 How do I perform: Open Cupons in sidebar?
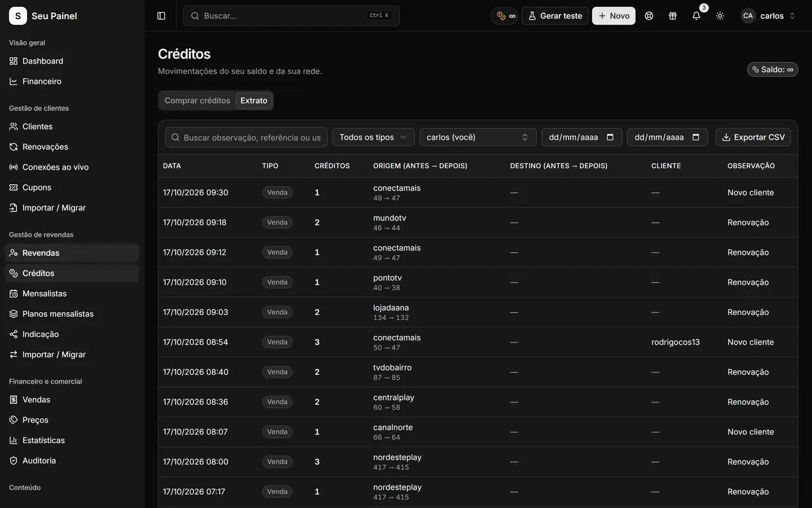pos(72,187)
